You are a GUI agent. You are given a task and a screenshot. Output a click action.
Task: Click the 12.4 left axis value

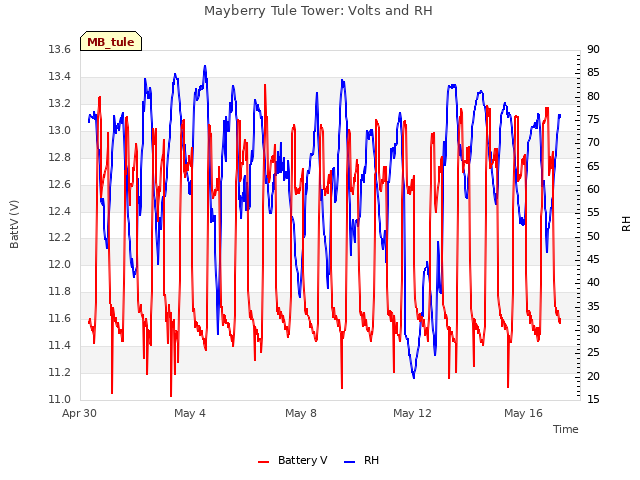pyautogui.click(x=60, y=211)
